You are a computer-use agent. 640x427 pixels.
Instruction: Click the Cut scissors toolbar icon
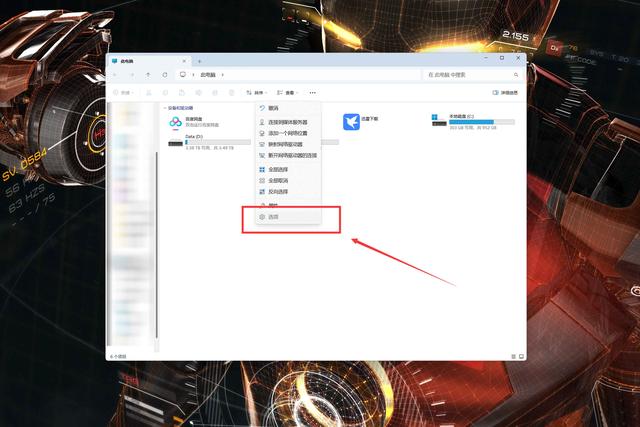[149, 93]
